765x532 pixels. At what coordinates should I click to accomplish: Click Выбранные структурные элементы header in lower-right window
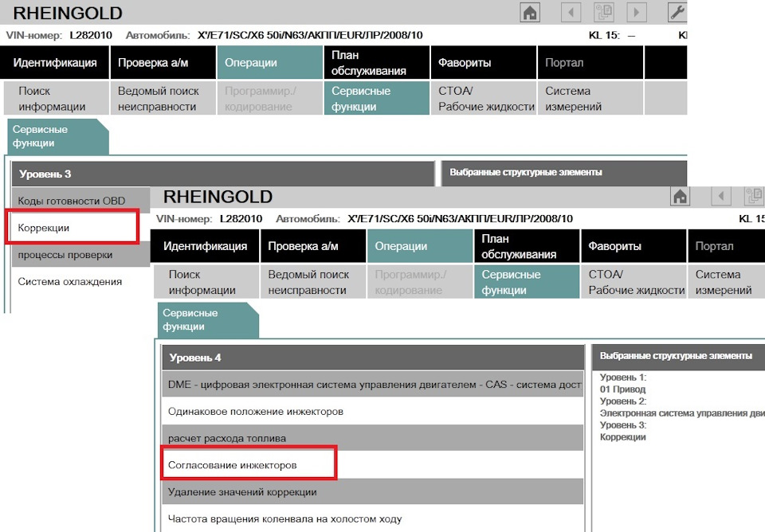pos(678,357)
